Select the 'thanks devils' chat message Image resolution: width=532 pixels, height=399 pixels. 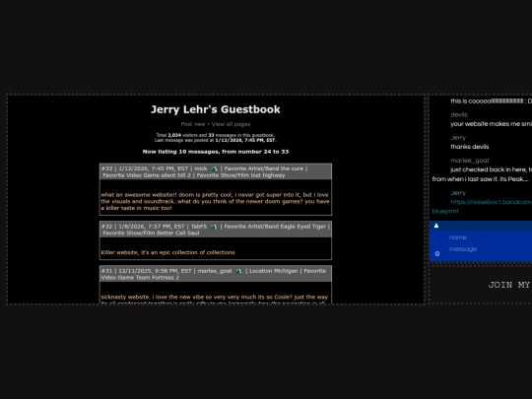pyautogui.click(x=470, y=147)
